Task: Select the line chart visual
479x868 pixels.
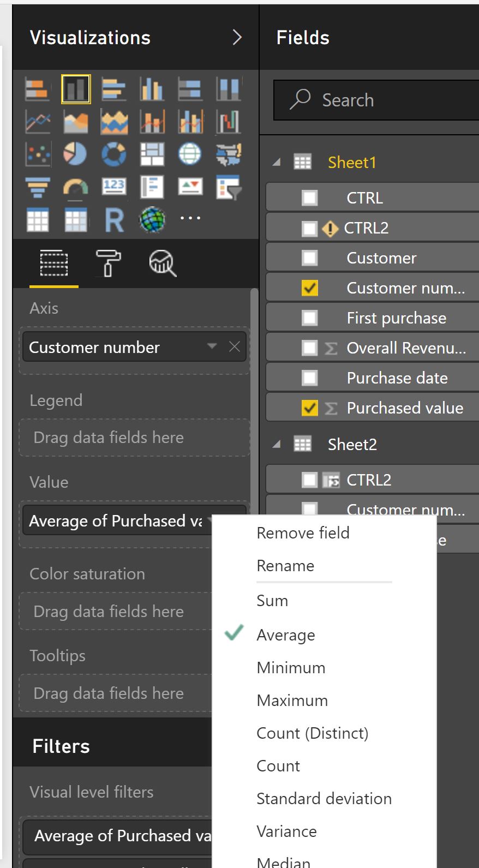Action: coord(38,122)
